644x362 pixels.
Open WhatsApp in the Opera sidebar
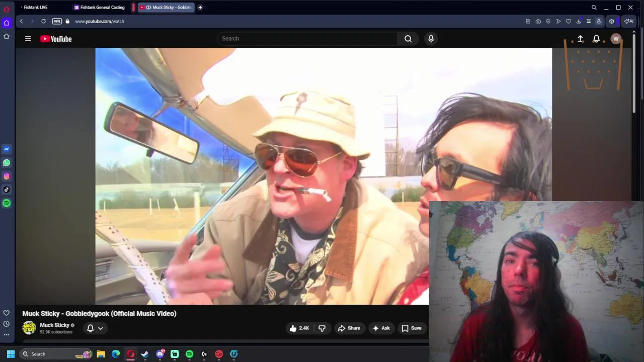(x=7, y=163)
